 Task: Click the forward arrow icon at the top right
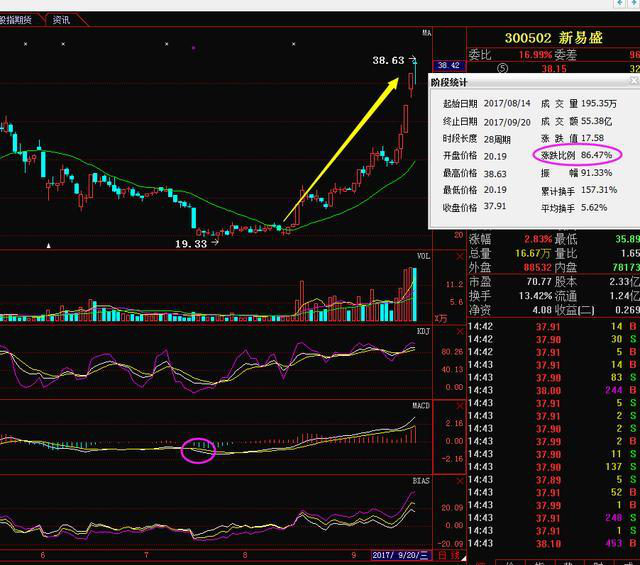coord(633,3)
